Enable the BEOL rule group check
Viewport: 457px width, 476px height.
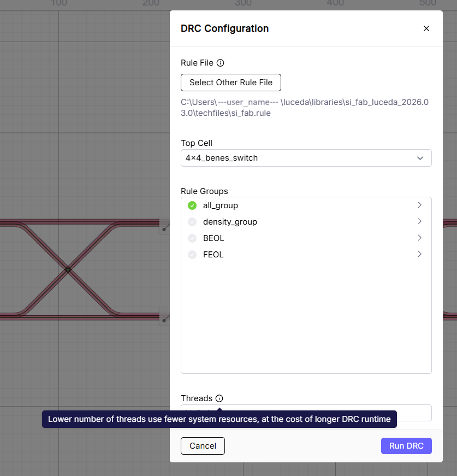[x=192, y=238]
